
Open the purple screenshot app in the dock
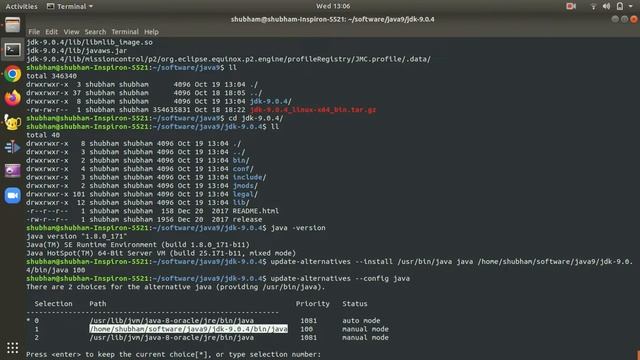12,171
